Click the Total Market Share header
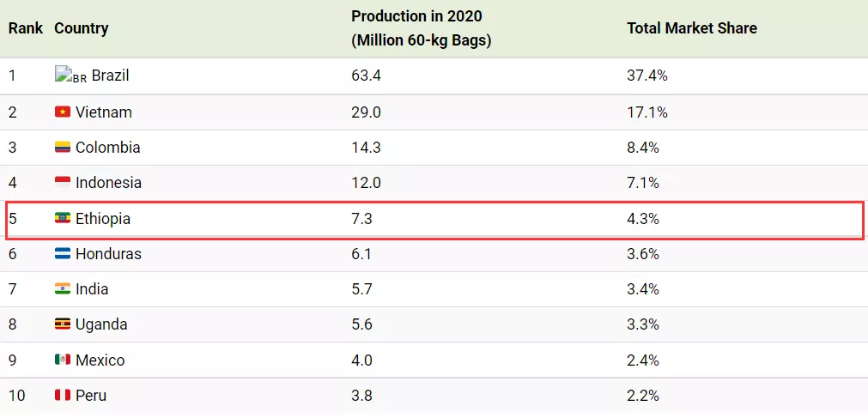Viewport: 868px width, 418px height. pos(692,28)
